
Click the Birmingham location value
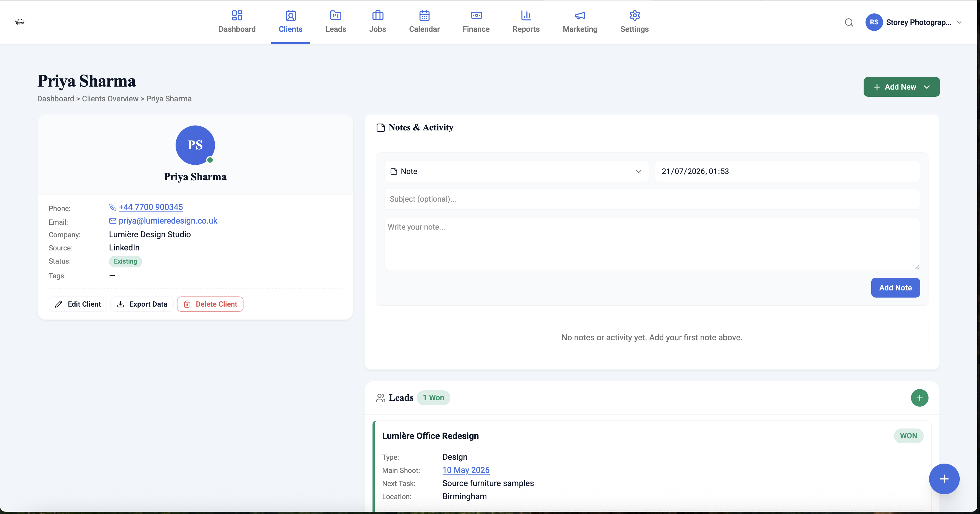coord(465,496)
